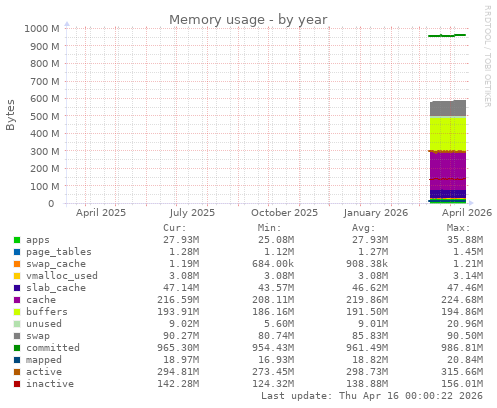The image size is (497, 408).
Task: Click the '900 M' axis label
Action: (45, 46)
